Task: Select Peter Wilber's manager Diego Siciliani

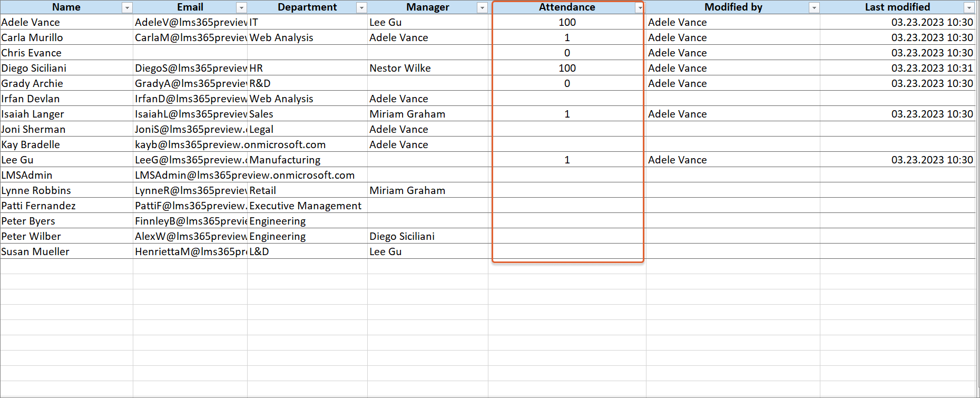Action: pyautogui.click(x=402, y=236)
